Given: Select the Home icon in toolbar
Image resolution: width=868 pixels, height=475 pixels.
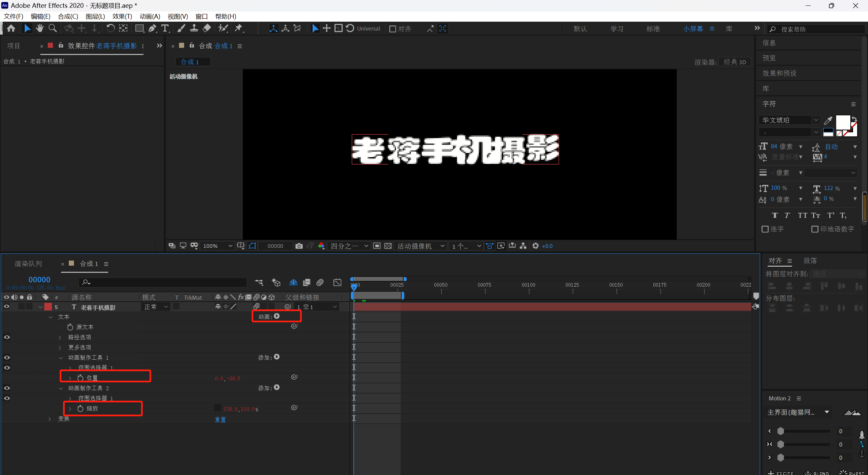Looking at the screenshot, I should 11,28.
